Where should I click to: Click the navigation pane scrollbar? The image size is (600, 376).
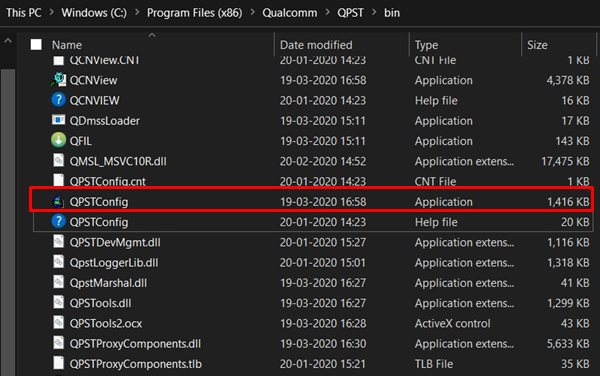pyautogui.click(x=8, y=222)
